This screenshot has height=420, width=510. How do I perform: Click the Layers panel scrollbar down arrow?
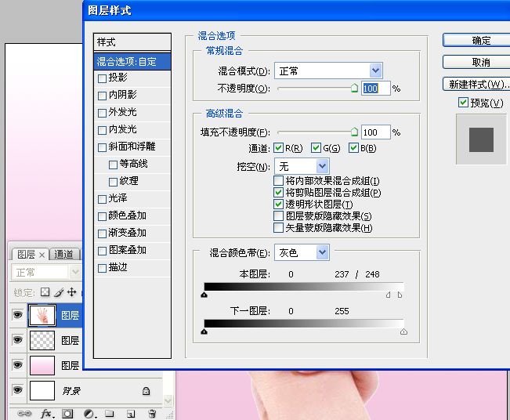[x=168, y=400]
